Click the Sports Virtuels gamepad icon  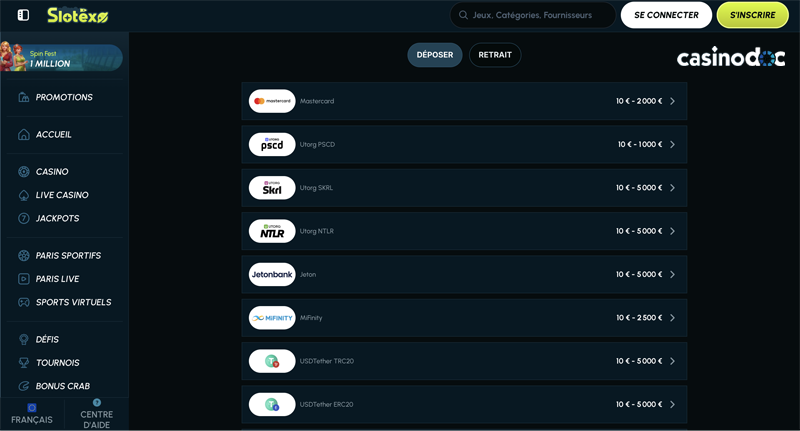point(23,302)
